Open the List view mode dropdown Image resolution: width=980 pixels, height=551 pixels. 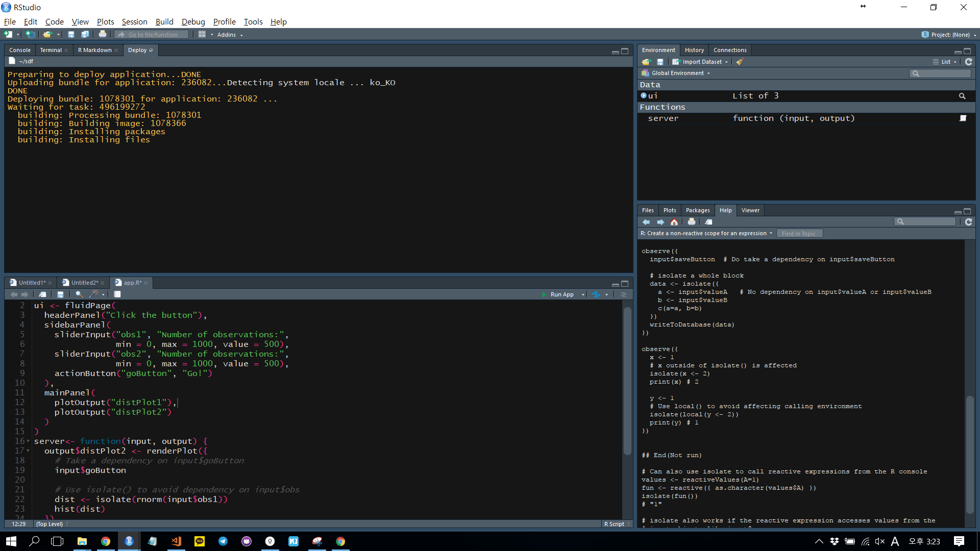point(946,62)
